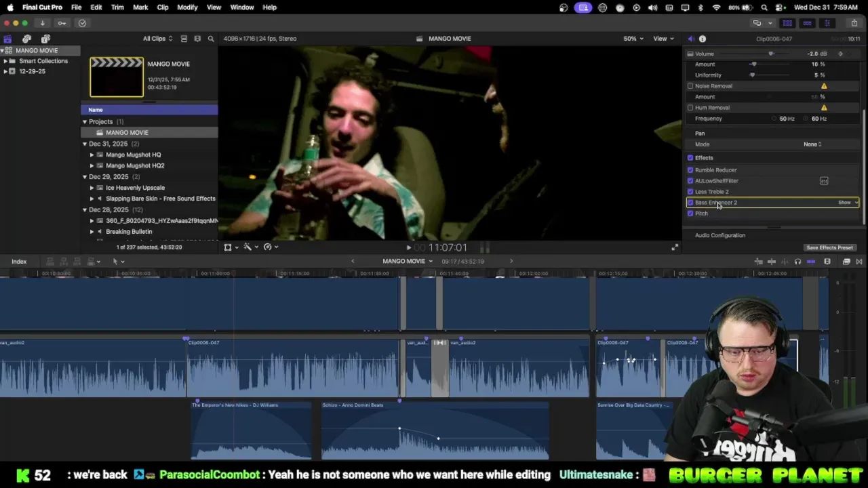The height and width of the screenshot is (488, 868).
Task: Adjust the Volume slider handle
Action: point(771,54)
